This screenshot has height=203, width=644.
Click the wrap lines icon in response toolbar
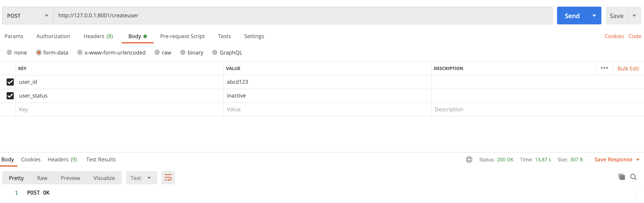click(168, 178)
